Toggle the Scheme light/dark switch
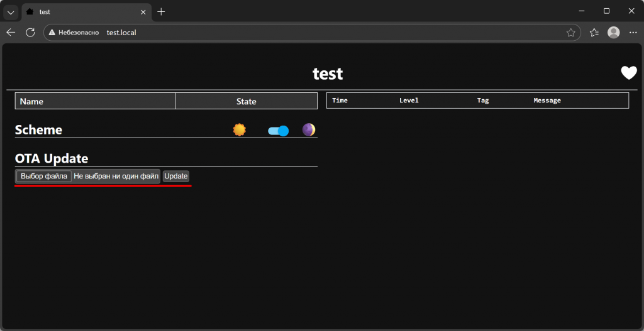Image resolution: width=644 pixels, height=331 pixels. (x=278, y=131)
